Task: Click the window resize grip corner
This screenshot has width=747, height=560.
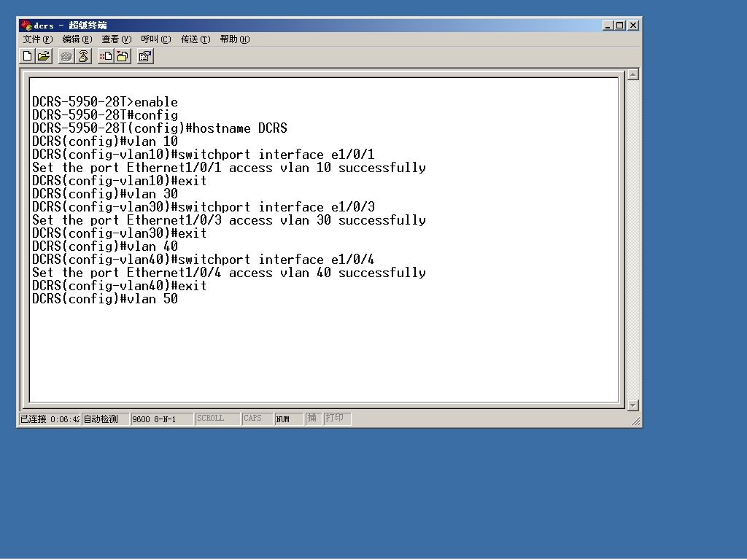Action: 636,421
